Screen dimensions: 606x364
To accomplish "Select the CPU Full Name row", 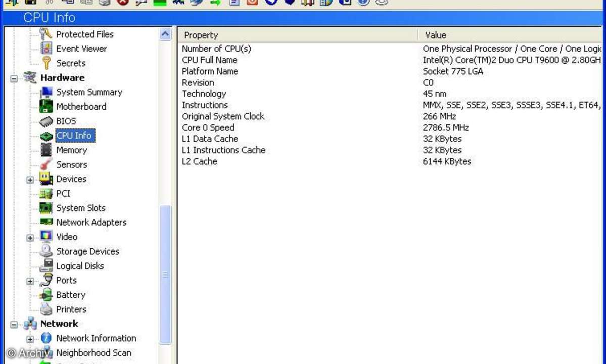I will tap(390, 60).
